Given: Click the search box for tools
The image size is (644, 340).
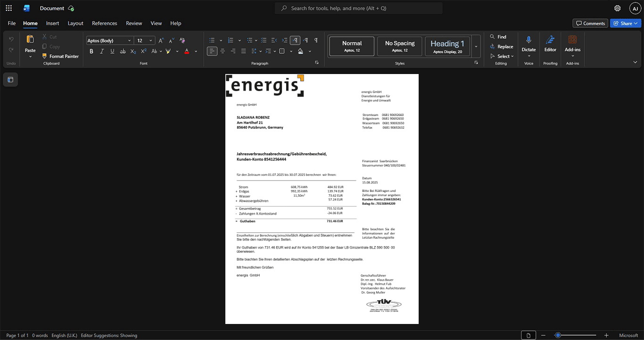Looking at the screenshot, I should pyautogui.click(x=358, y=8).
